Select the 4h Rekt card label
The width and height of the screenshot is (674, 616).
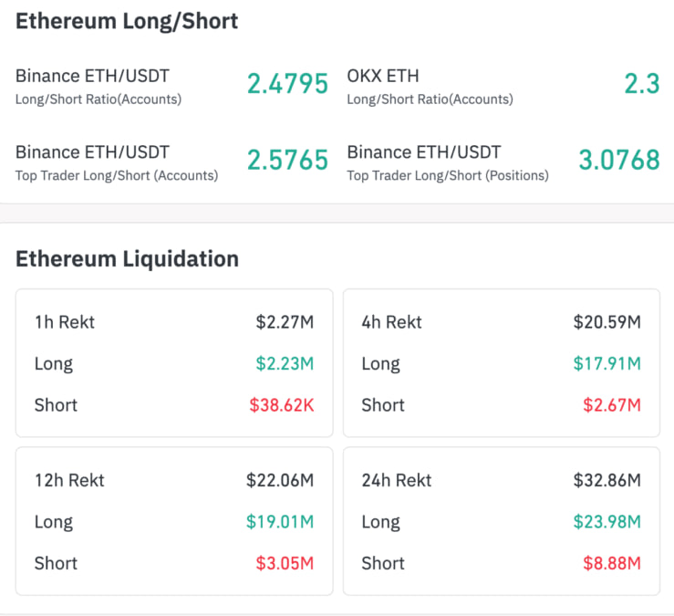click(391, 321)
